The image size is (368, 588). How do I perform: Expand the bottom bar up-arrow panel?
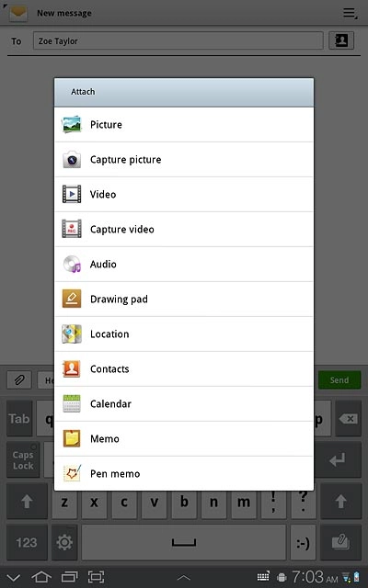click(184, 578)
